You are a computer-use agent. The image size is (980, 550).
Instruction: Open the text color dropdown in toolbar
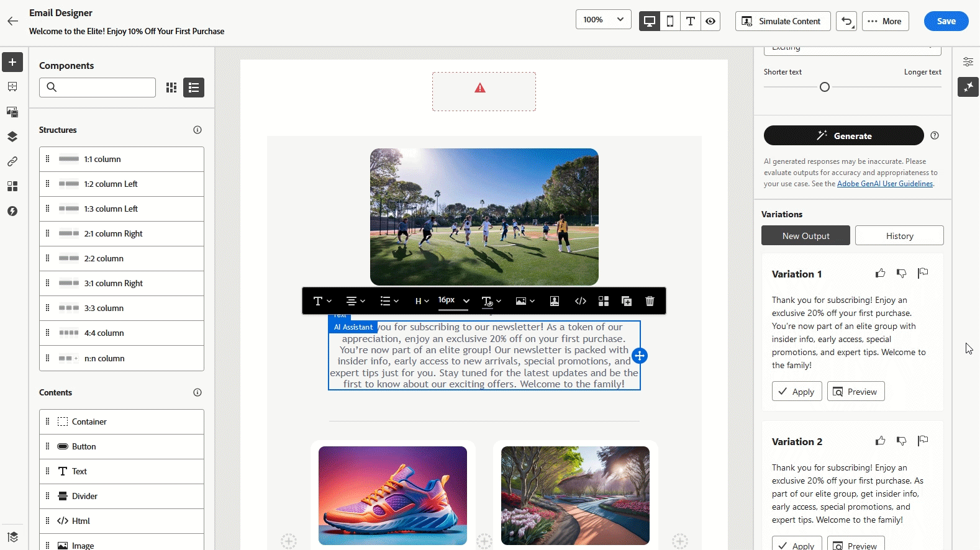491,301
